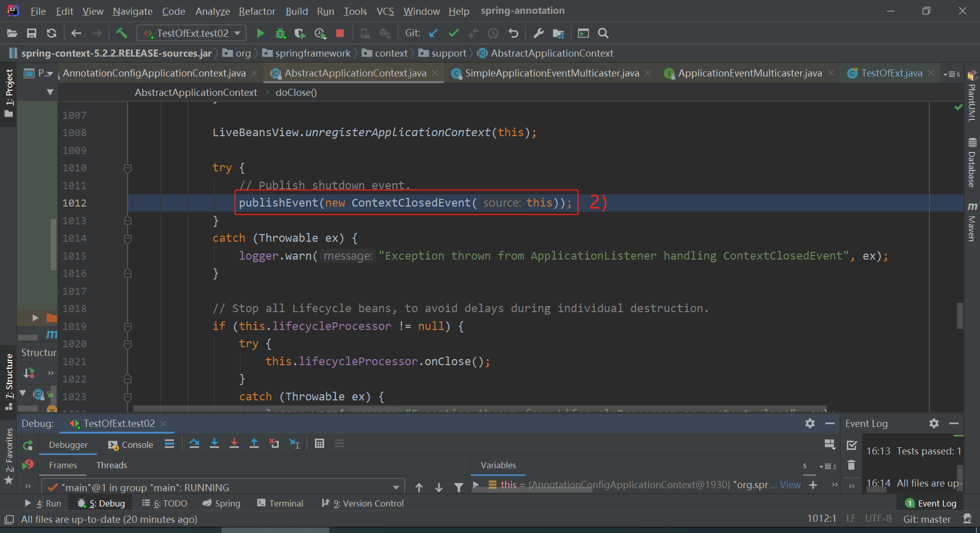Select previous frame with up arrow

[419, 488]
